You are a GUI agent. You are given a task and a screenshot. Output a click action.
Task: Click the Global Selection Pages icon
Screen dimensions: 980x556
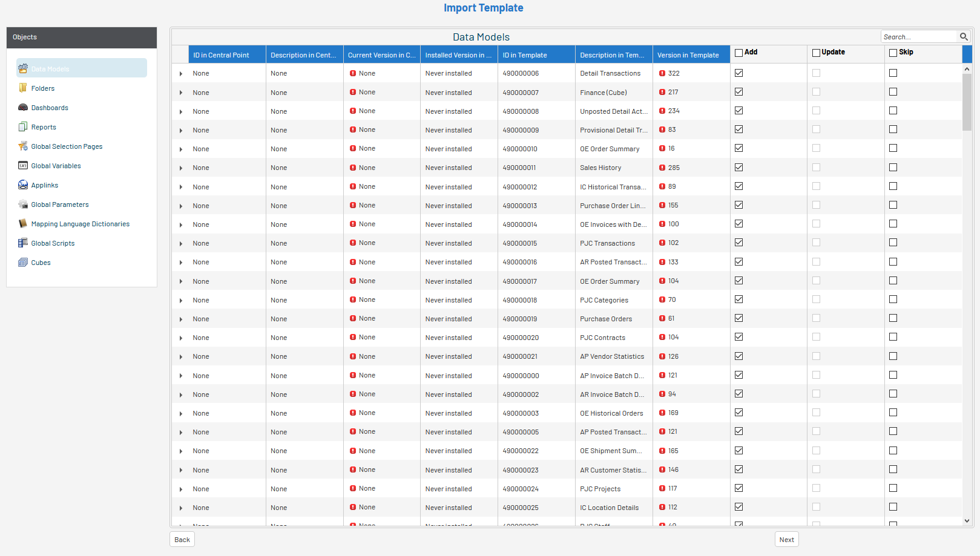(x=23, y=146)
